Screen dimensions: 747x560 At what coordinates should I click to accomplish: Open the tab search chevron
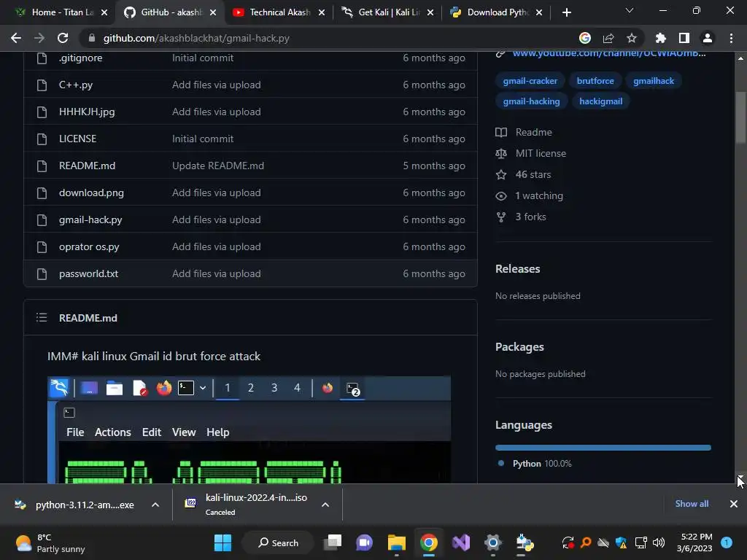[630, 10]
